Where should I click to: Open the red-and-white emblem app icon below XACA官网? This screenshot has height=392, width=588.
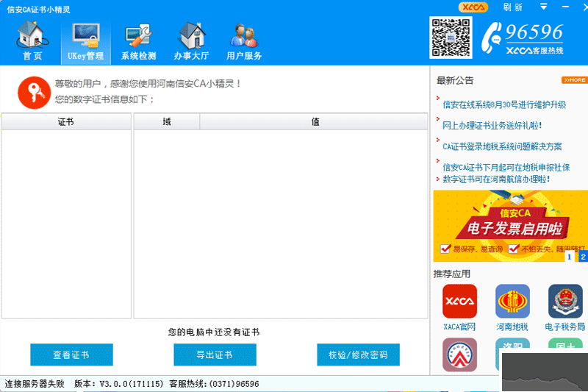click(x=459, y=355)
